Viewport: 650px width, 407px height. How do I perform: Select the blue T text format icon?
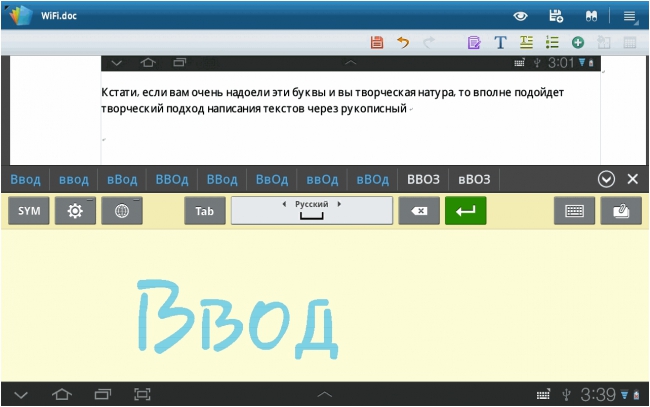pos(500,42)
